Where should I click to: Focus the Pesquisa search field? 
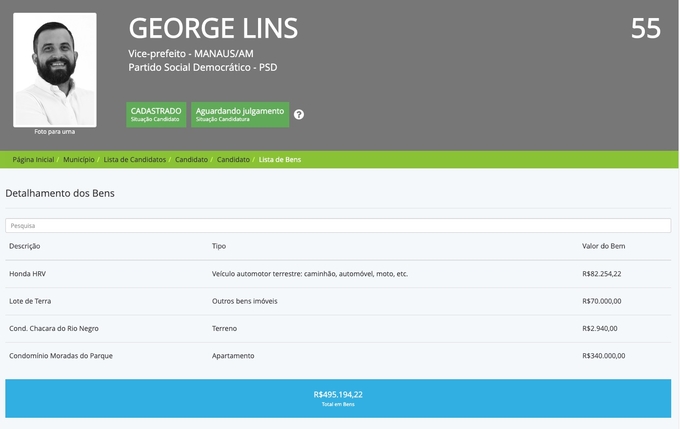[338, 226]
